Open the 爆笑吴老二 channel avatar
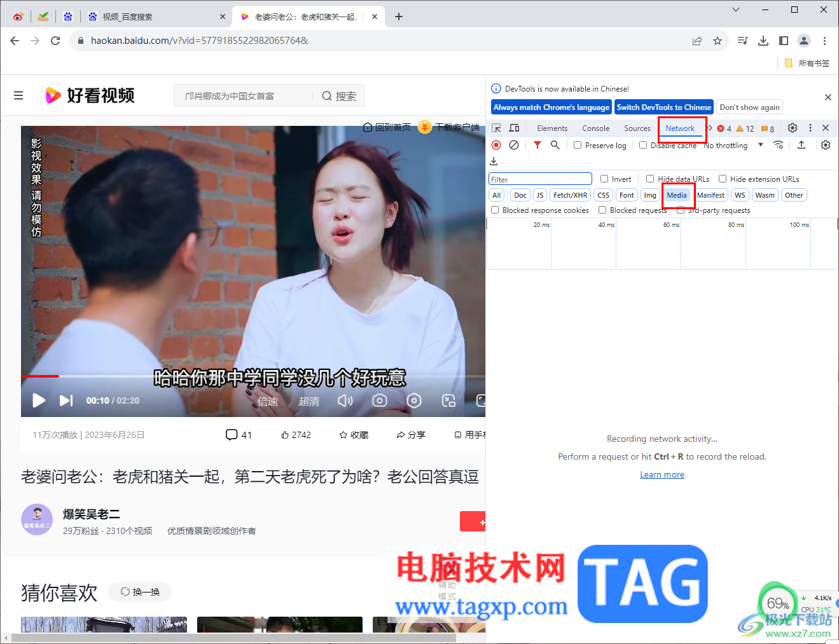839x644 pixels. click(x=37, y=519)
